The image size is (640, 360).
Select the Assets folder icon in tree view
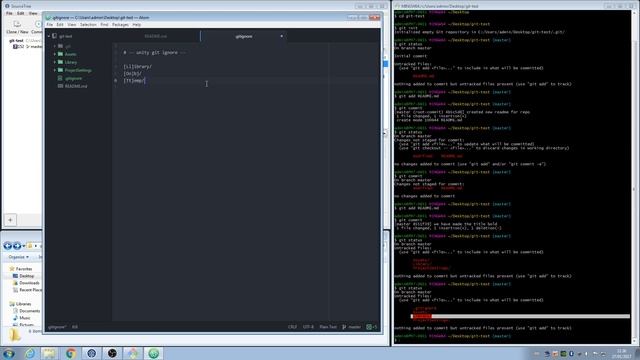(60, 54)
